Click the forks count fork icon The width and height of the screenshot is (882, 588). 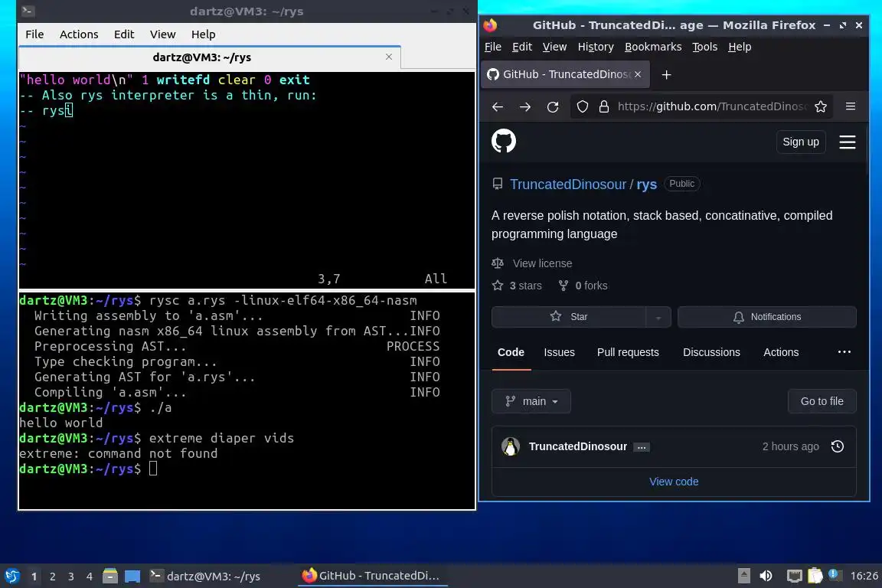[x=563, y=286]
